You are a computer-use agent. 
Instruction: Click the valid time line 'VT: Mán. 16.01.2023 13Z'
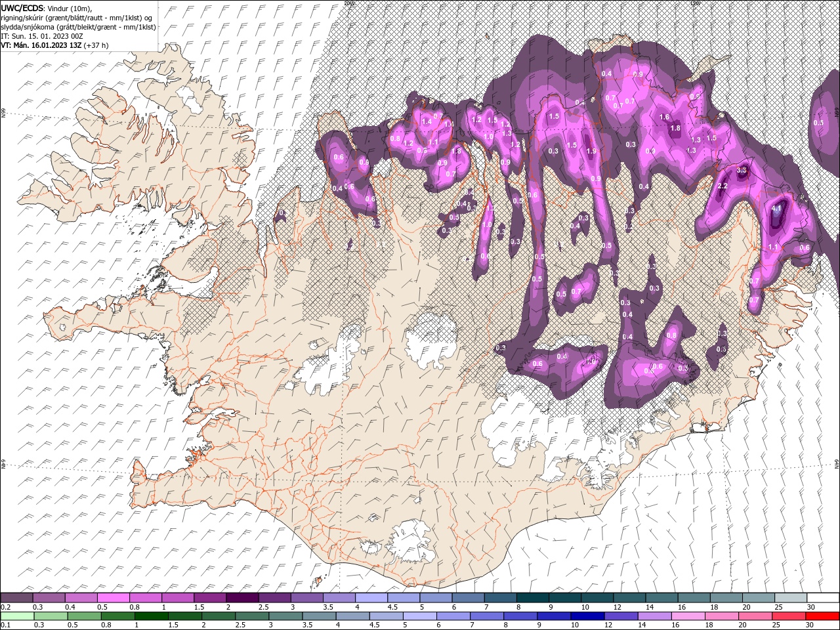(43, 45)
